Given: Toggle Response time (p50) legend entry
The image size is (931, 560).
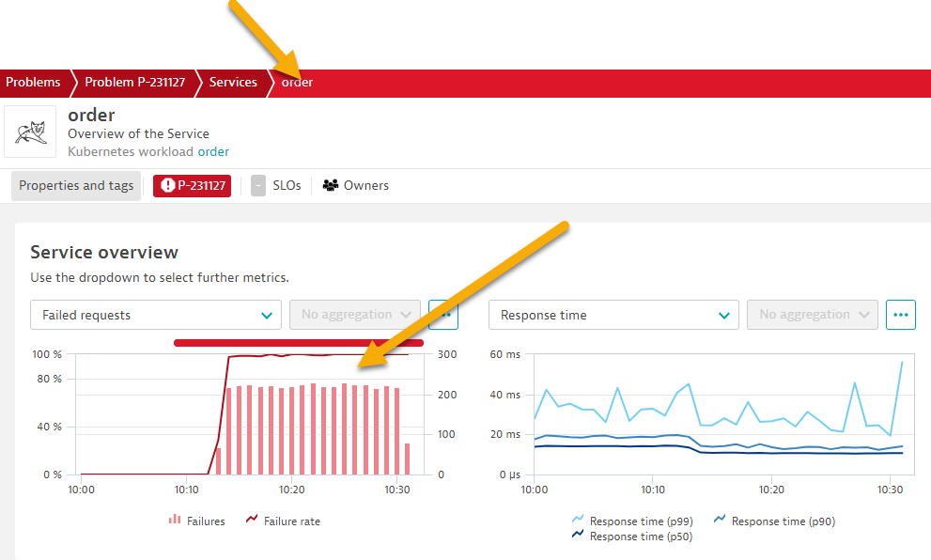Looking at the screenshot, I should tap(629, 537).
